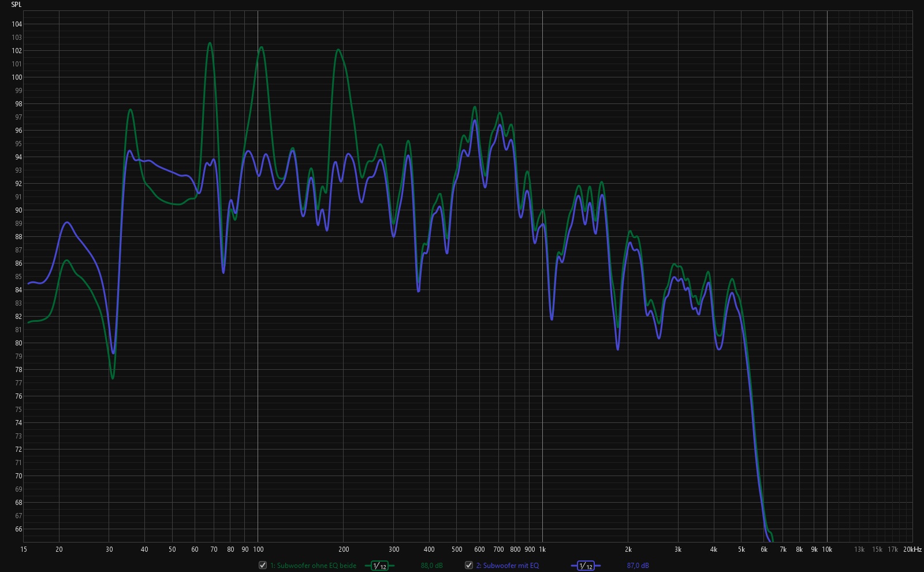924x572 pixels.
Task: Click the '90' SPL axis value
Action: [x=18, y=210]
